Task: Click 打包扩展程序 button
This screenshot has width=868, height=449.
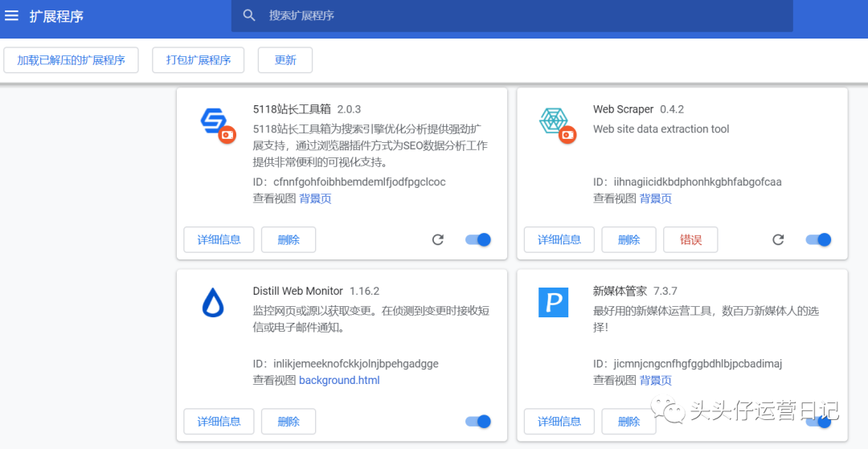Action: pos(199,60)
